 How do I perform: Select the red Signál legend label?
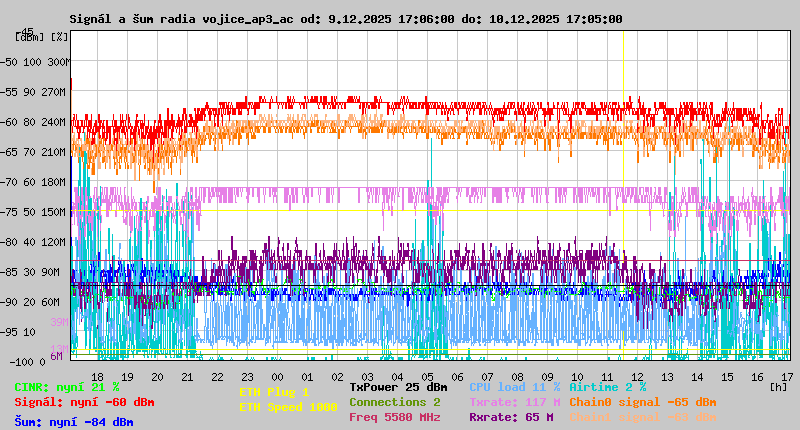(84, 402)
